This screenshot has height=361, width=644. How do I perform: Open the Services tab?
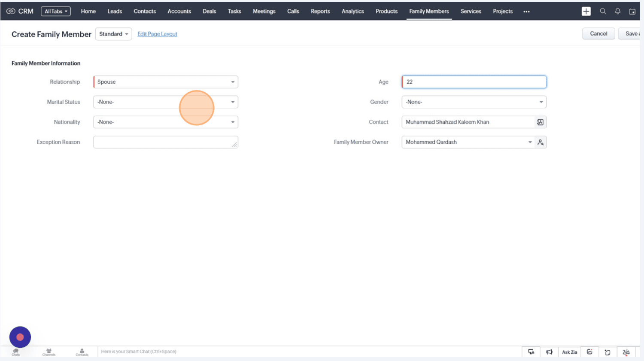click(471, 12)
